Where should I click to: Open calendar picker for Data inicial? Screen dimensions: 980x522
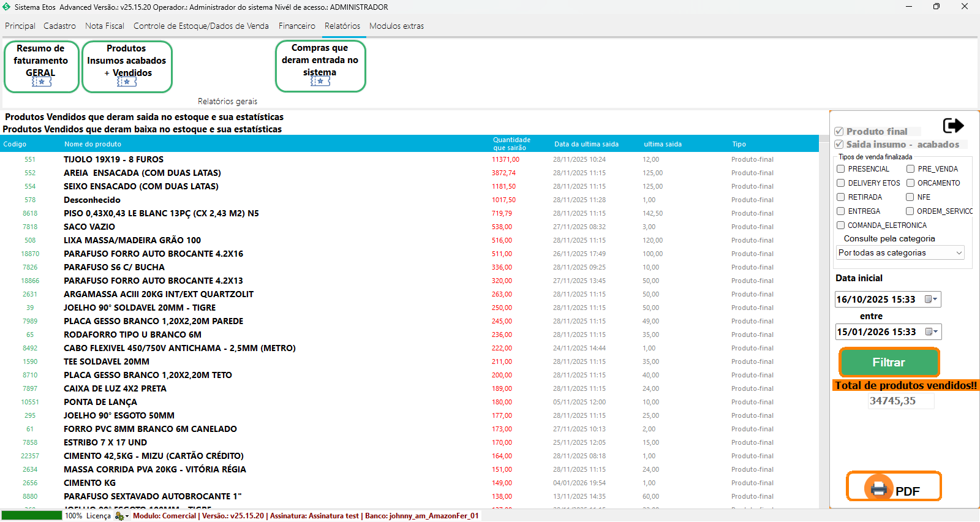pyautogui.click(x=931, y=299)
